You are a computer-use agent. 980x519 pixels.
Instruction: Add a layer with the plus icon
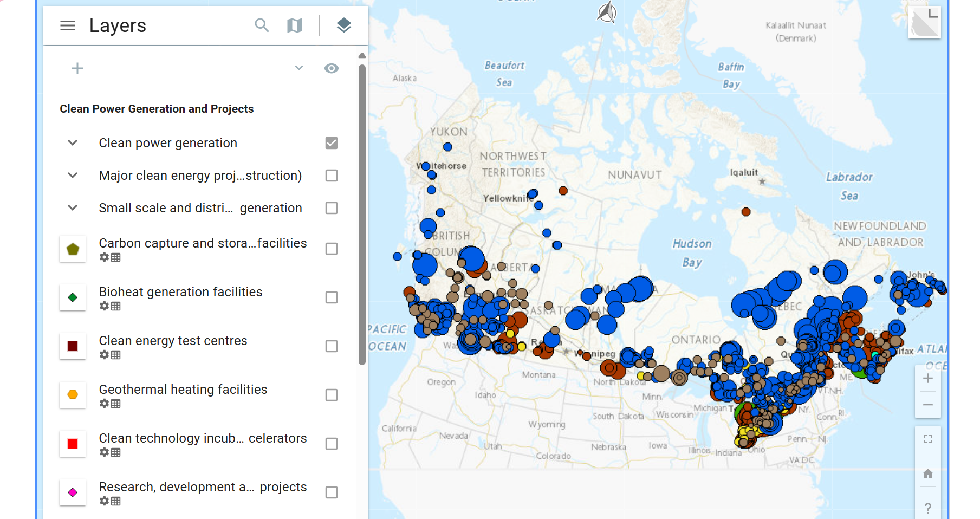[77, 68]
